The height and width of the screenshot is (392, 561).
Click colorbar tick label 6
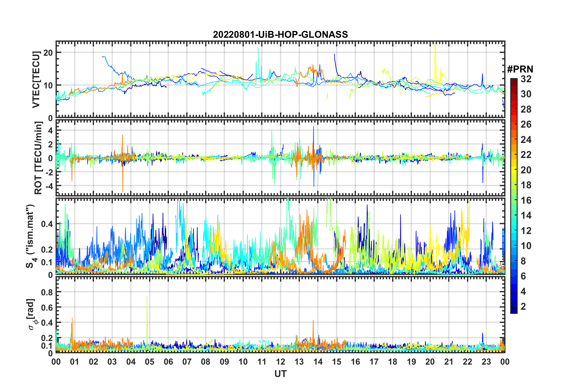523,276
